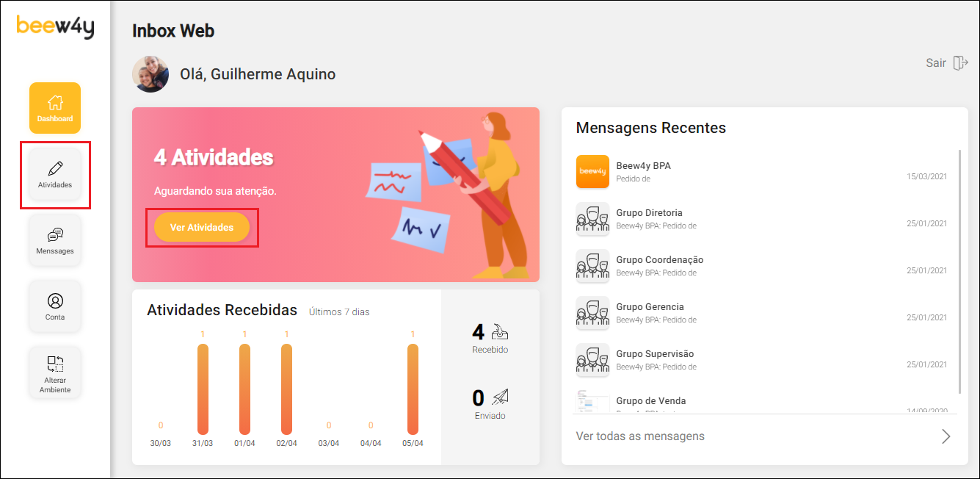Select the Grupo de Venda message title
980x479 pixels.
pos(651,401)
